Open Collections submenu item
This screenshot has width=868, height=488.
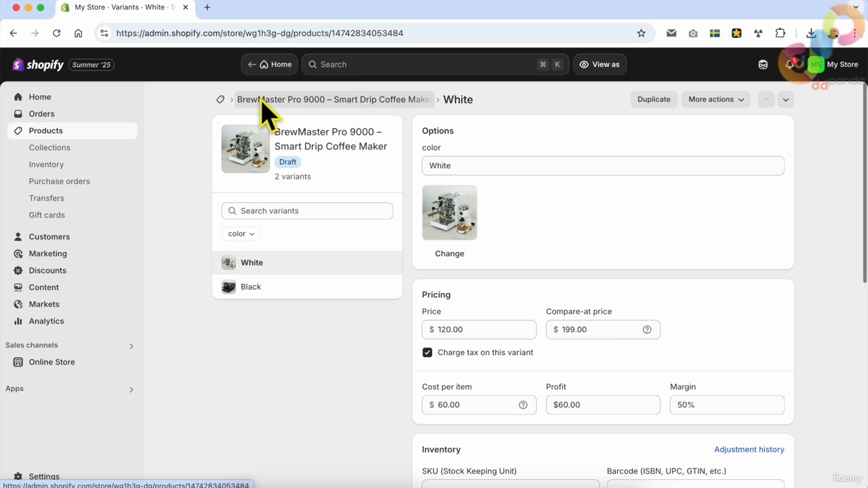(50, 148)
